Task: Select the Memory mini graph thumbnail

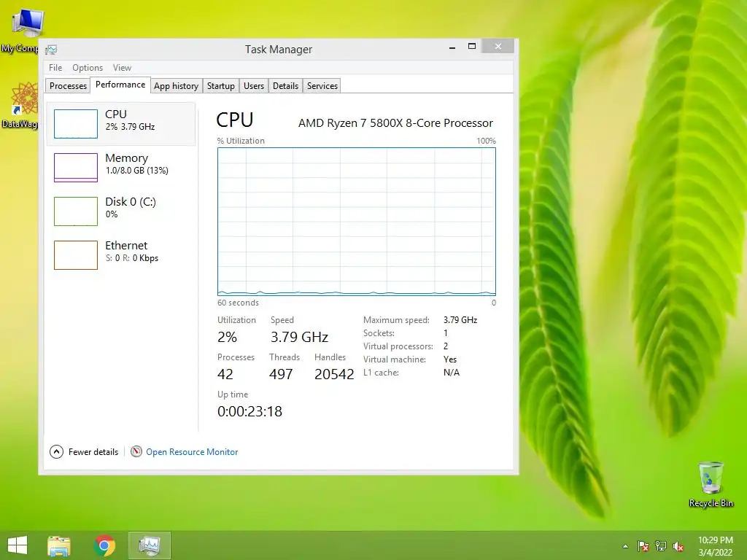Action: click(x=76, y=168)
